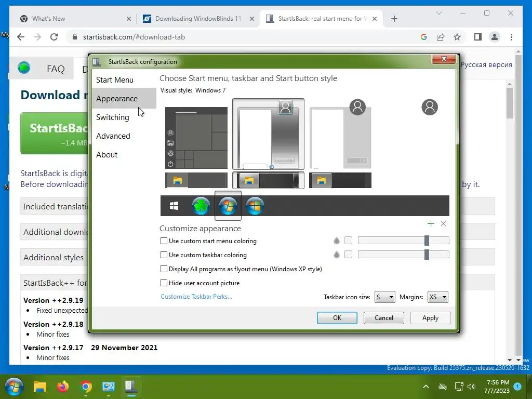Image resolution: width=532 pixels, height=399 pixels.
Task: Select Appearance in the sidebar
Action: coord(124,98)
